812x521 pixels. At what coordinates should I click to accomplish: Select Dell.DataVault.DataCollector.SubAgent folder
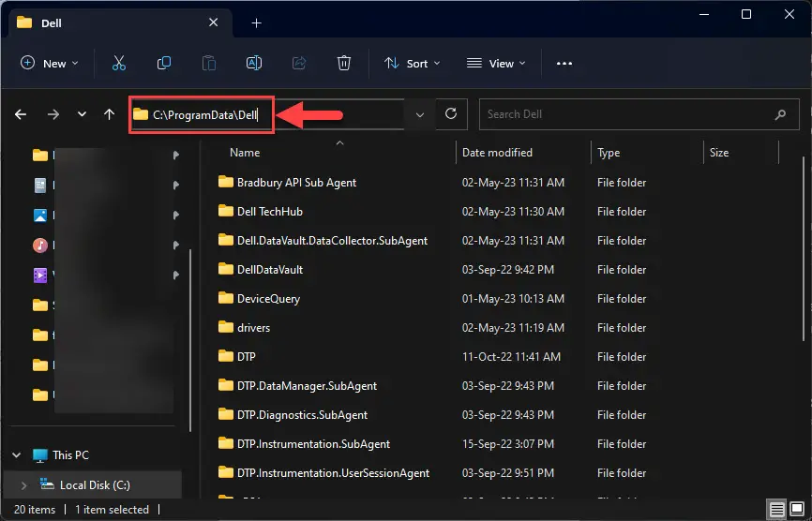click(x=332, y=241)
